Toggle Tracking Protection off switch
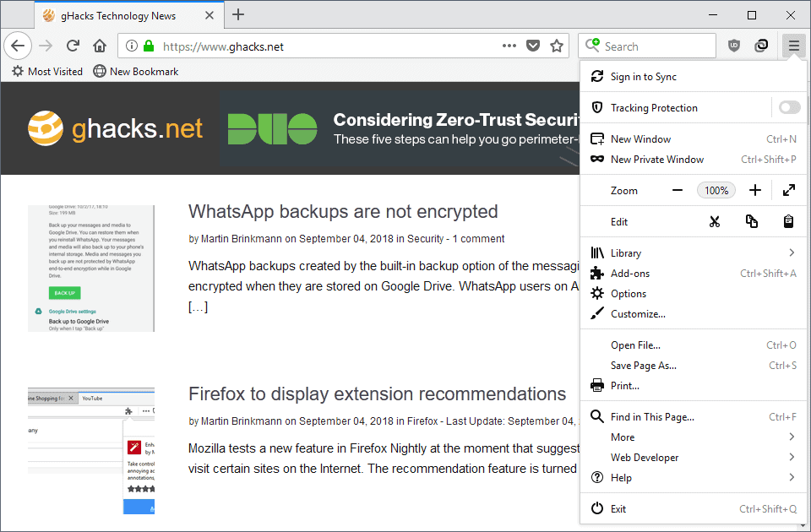Screen dimensions: 811x532 [x=789, y=107]
